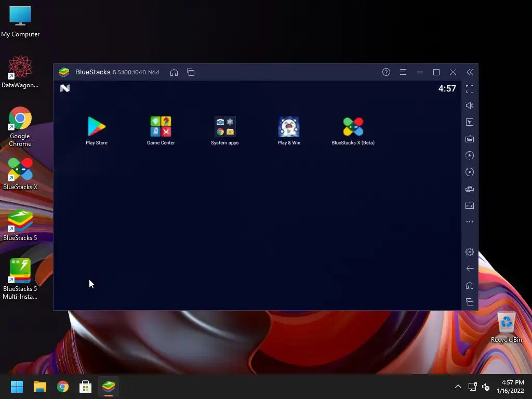Click the circular sync icon in the BlueStacks sidebar
Screen dimensions: 532x399
[x=470, y=172]
